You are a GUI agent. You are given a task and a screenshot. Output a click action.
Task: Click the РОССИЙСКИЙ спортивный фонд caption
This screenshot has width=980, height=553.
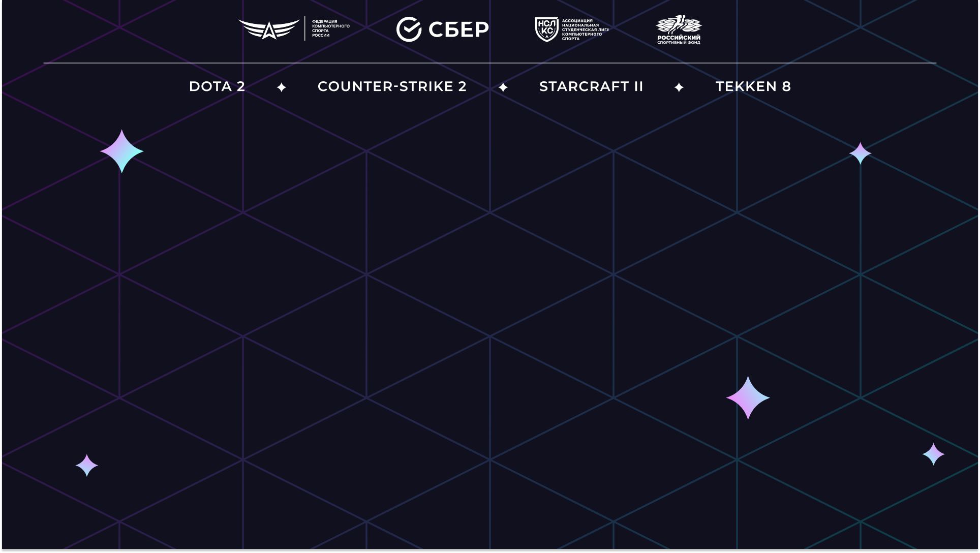coord(679,39)
